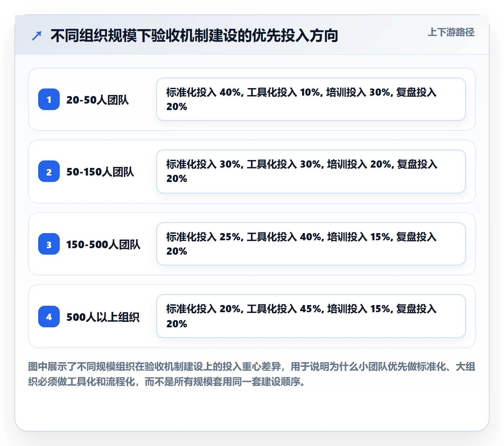The image size is (504, 446).
Task: Select the 50-150人团队 label
Action: point(100,172)
